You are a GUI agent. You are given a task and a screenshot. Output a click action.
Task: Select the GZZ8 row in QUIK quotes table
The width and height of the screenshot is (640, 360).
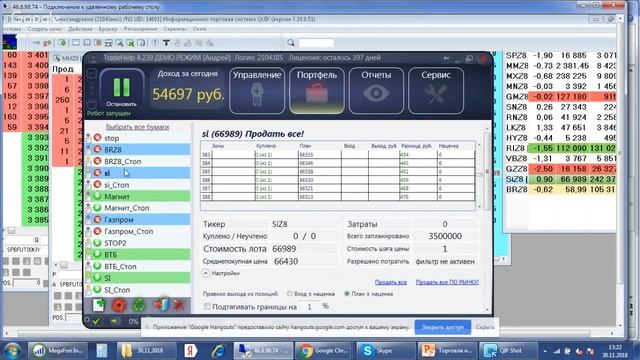pyautogui.click(x=560, y=169)
